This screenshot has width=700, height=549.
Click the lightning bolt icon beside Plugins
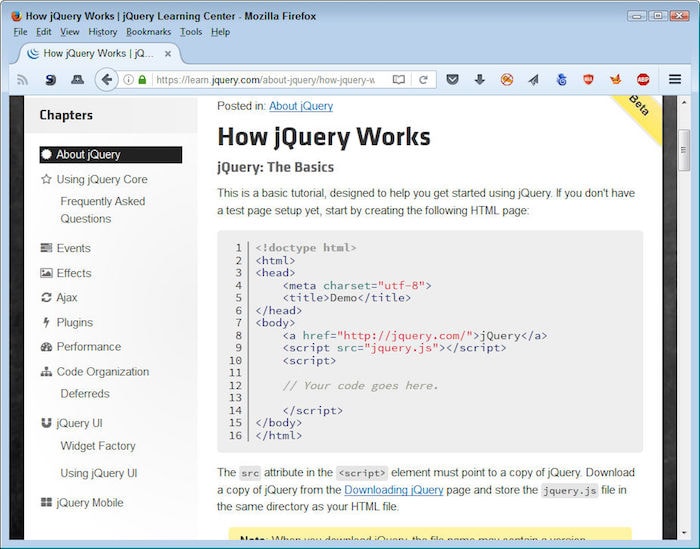(x=46, y=322)
